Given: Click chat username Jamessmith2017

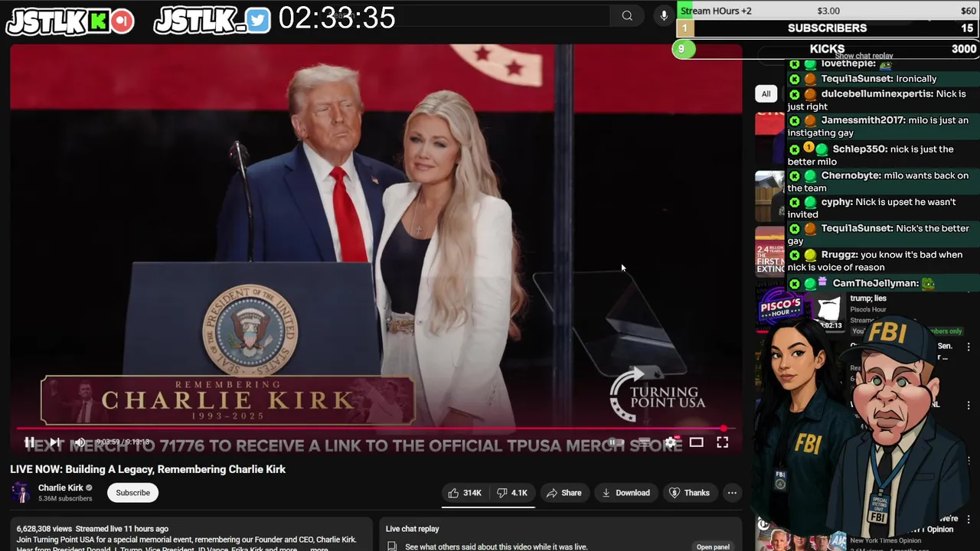Looking at the screenshot, I should click(x=862, y=120).
